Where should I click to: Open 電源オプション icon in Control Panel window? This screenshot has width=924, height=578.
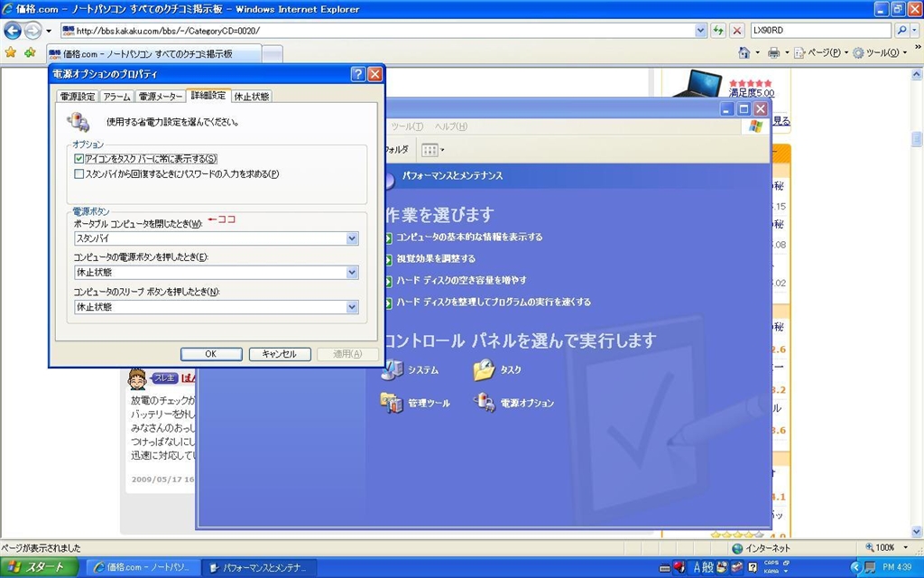(x=513, y=404)
